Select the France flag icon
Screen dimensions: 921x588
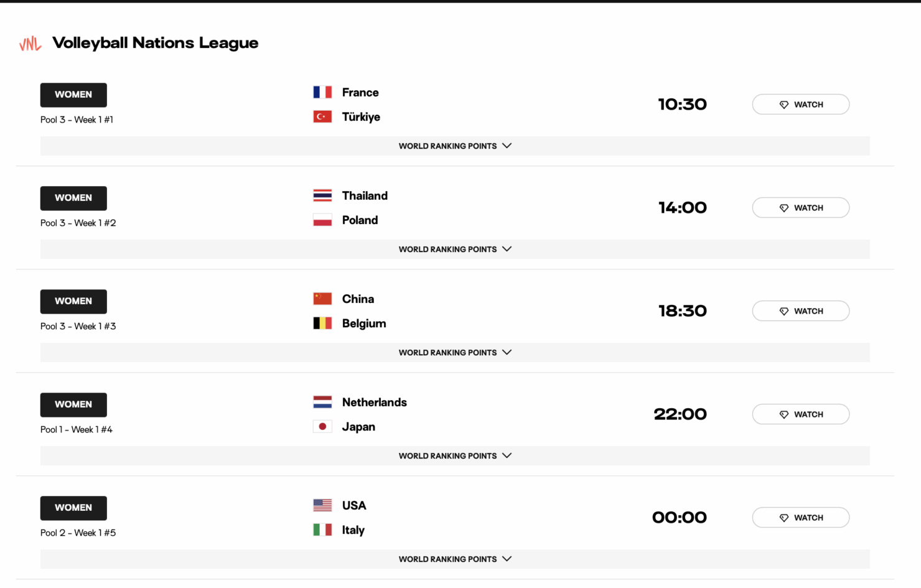coord(322,91)
